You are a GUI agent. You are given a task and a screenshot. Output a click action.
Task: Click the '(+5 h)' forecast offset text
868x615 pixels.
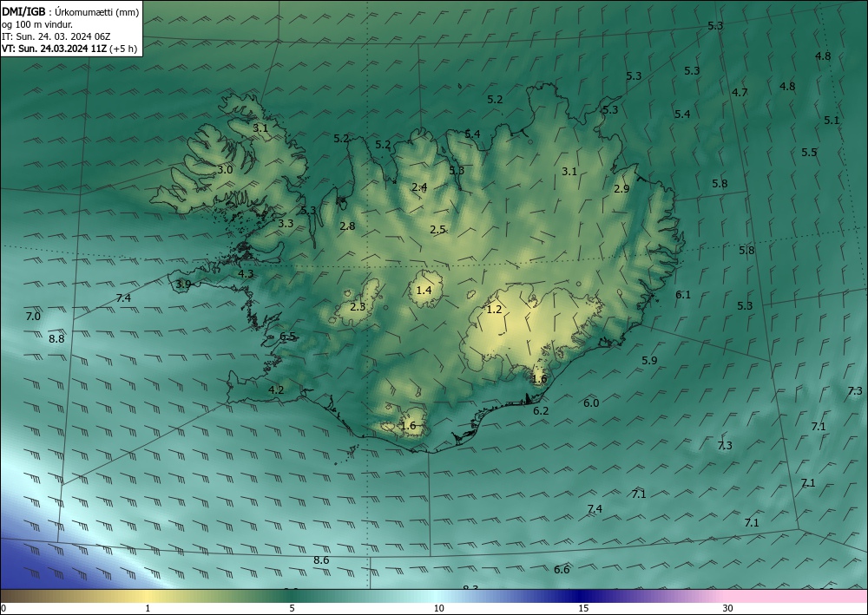coord(123,49)
